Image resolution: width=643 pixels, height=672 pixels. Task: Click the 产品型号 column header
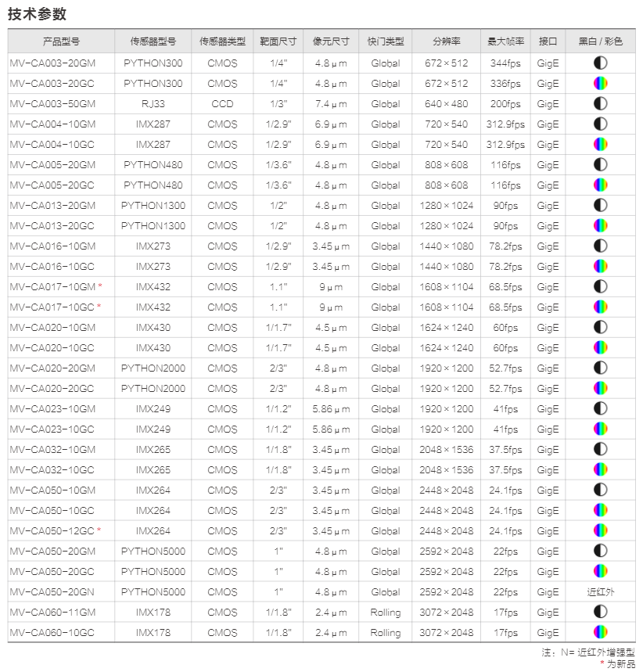[x=60, y=41]
